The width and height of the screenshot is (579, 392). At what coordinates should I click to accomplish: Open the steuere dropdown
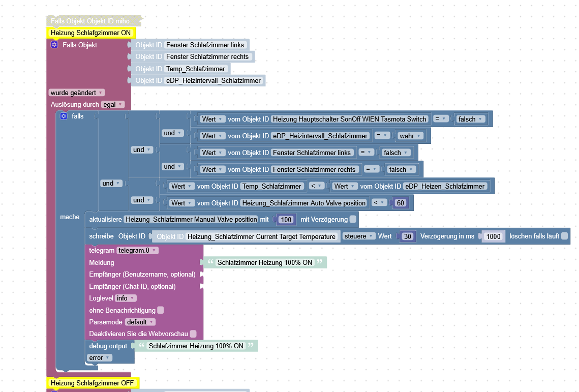(x=358, y=236)
